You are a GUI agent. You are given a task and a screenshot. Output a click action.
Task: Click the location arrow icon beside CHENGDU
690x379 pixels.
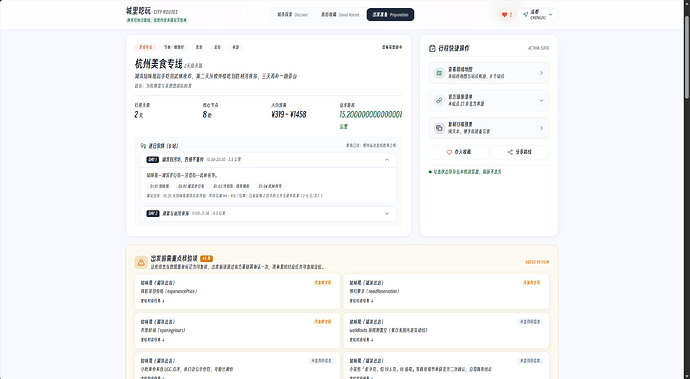pyautogui.click(x=525, y=15)
